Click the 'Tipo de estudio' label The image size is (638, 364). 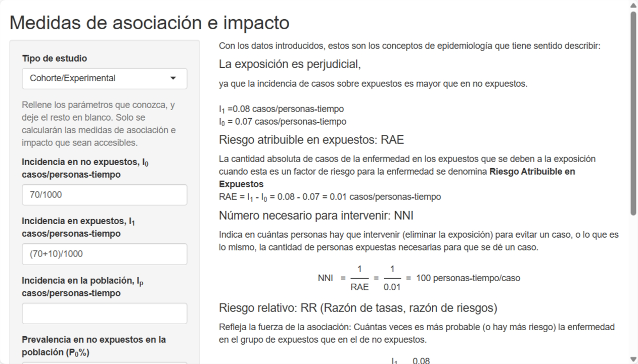55,59
